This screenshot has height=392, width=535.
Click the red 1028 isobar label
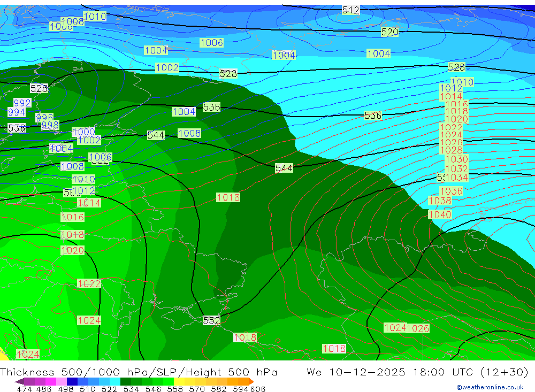click(452, 150)
